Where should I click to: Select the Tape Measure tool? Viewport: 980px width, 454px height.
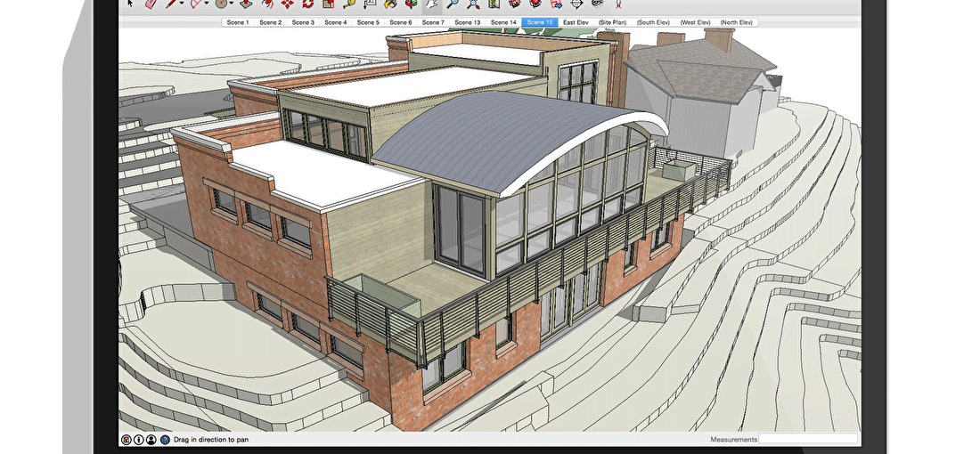point(351,4)
